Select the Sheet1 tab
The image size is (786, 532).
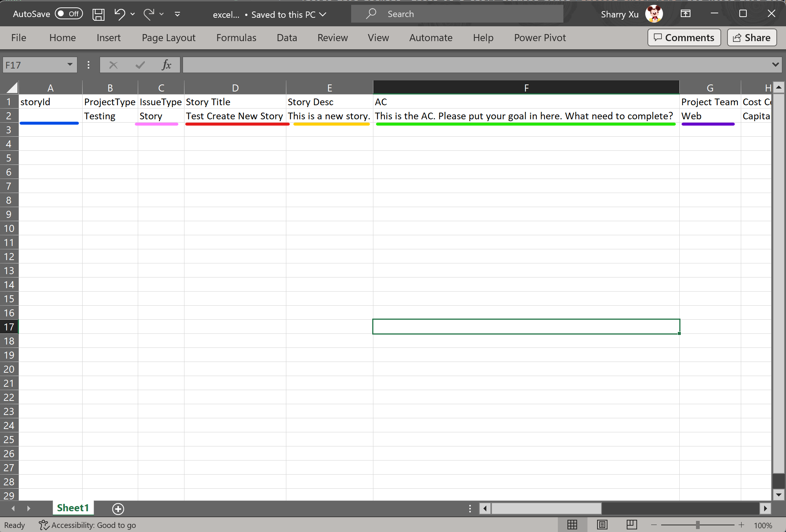click(x=73, y=508)
